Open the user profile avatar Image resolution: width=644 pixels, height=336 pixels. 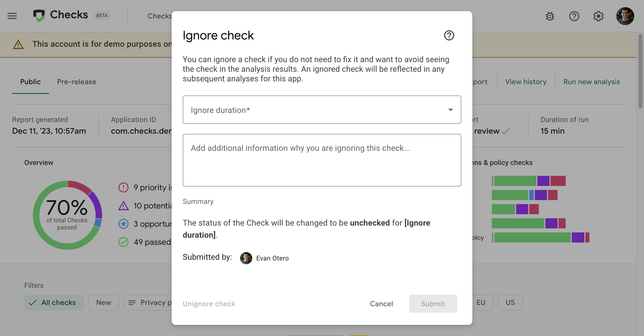pyautogui.click(x=625, y=16)
